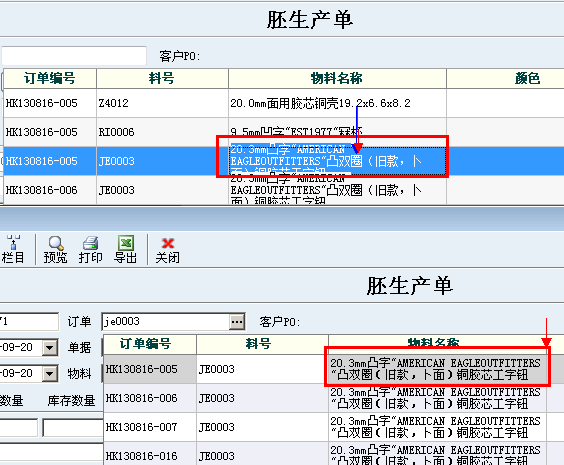Select lower table row HK130816-005

click(x=334, y=369)
